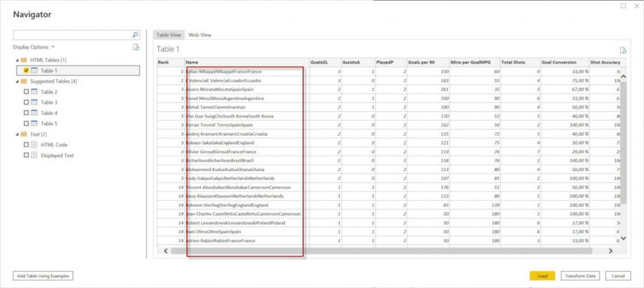The height and width of the screenshot is (288, 644).
Task: Click the Name column header
Action: tap(247, 62)
